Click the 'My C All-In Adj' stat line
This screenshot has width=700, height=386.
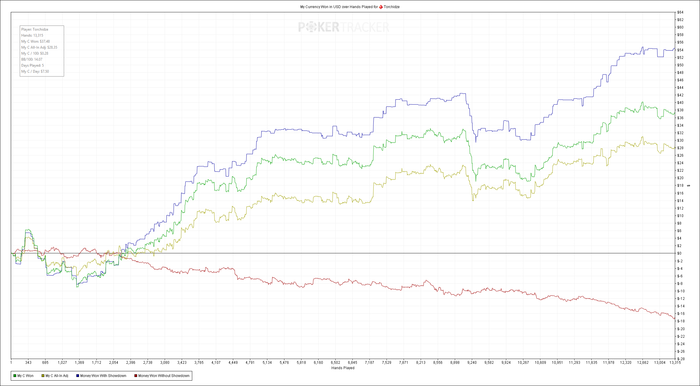coord(39,47)
